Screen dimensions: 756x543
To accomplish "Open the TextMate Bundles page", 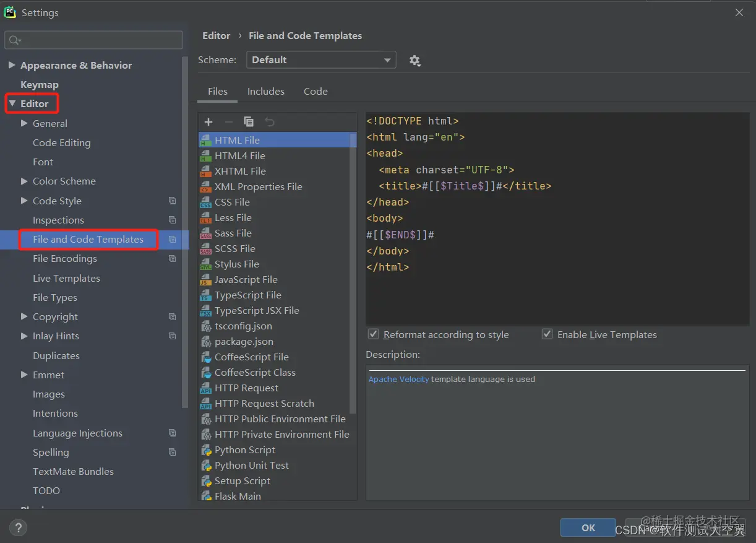I will [73, 471].
